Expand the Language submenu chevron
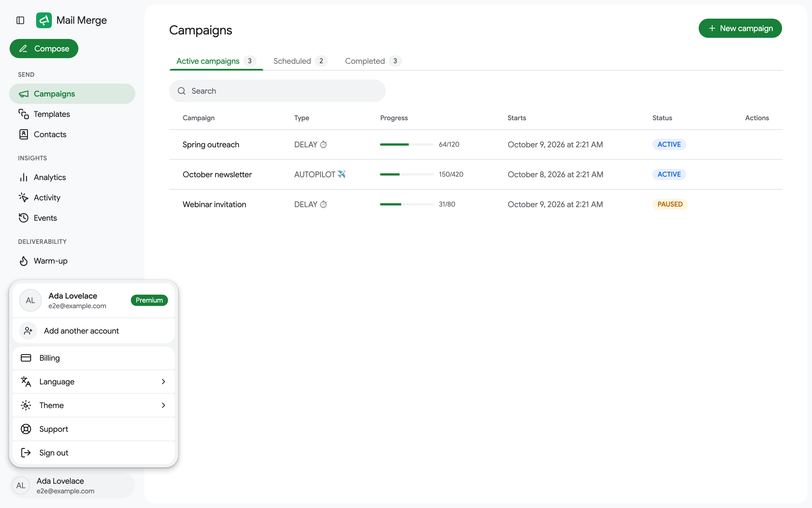Screen dimensions: 812x508 point(164,382)
